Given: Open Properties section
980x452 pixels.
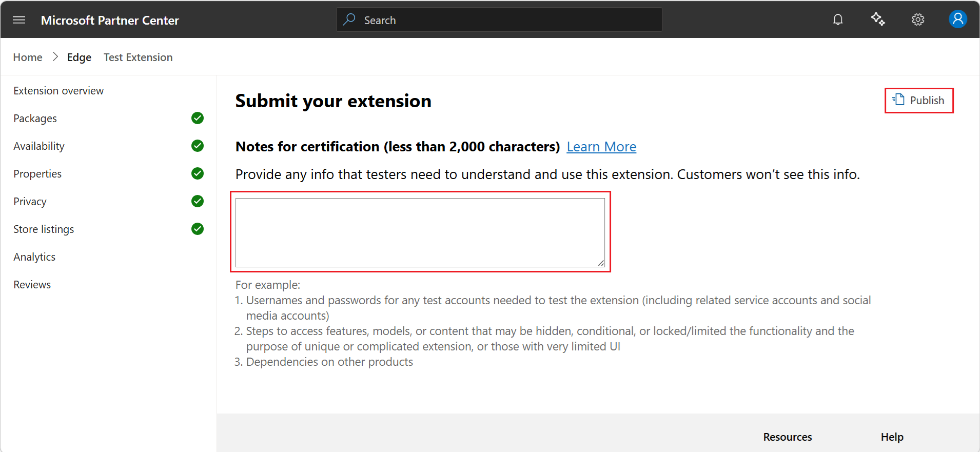Looking at the screenshot, I should click(x=37, y=174).
